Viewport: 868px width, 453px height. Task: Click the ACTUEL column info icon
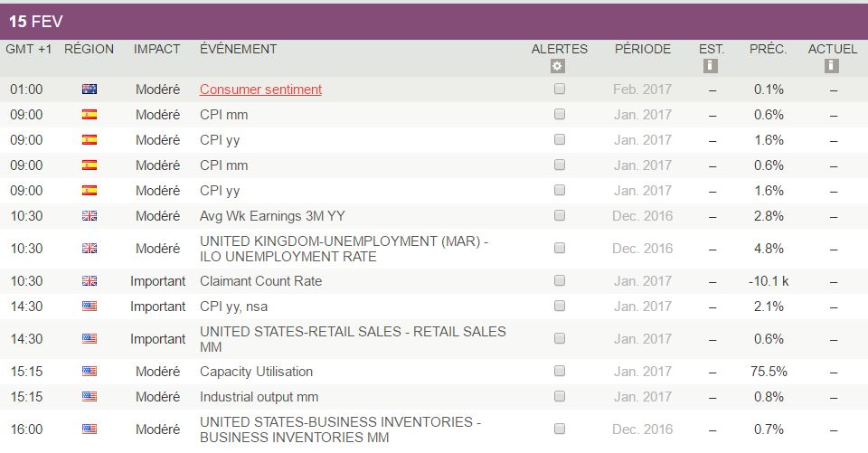point(832,66)
